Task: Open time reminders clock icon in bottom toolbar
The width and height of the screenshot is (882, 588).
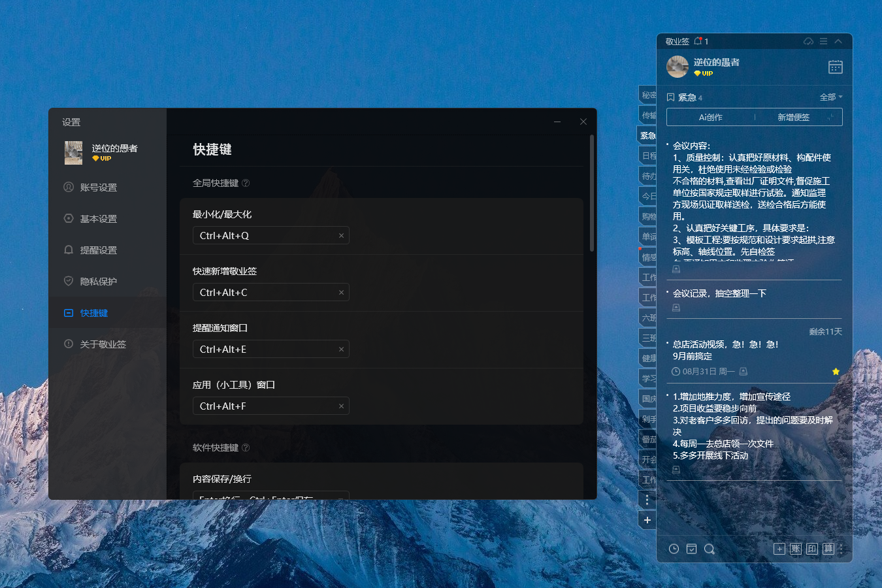Action: coord(674,549)
